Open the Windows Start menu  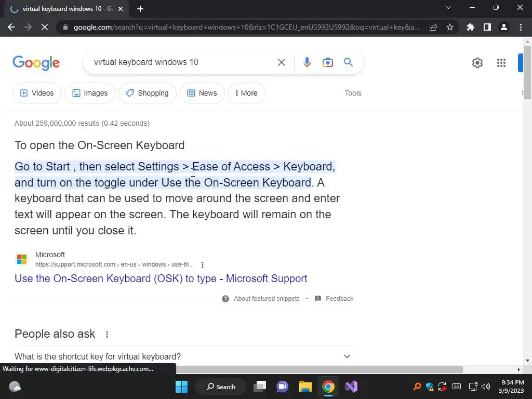click(181, 387)
